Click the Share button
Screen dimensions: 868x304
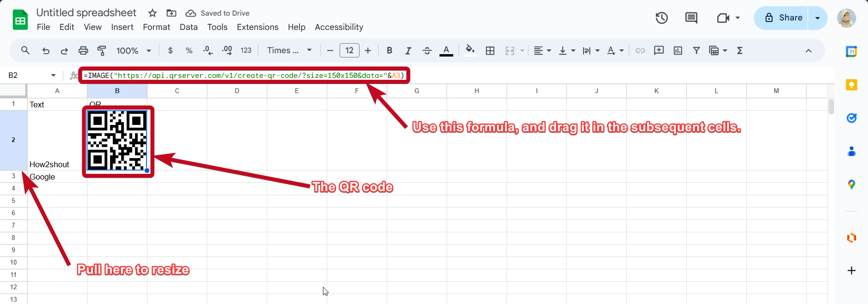[781, 18]
